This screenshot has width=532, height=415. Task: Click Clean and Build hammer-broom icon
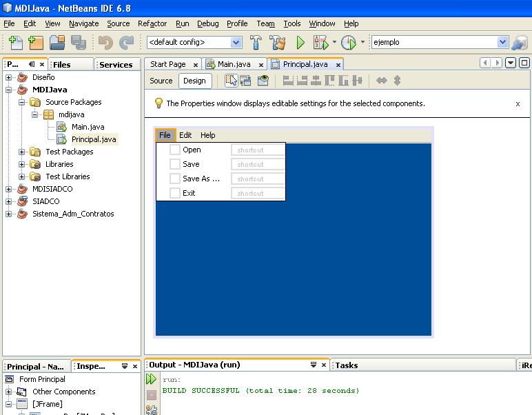coord(278,43)
